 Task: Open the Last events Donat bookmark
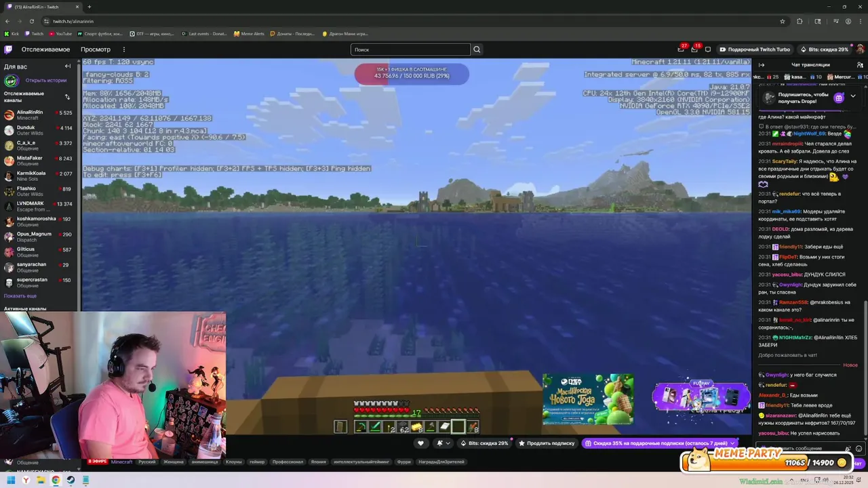pyautogui.click(x=205, y=33)
